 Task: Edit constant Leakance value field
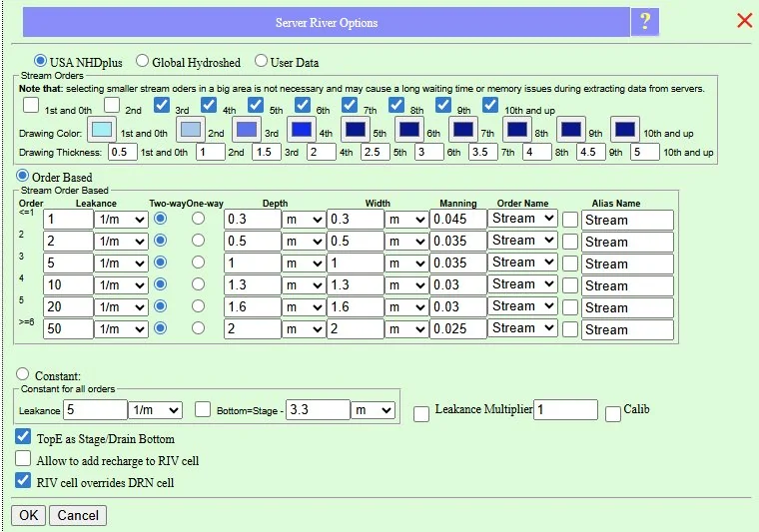[95, 409]
